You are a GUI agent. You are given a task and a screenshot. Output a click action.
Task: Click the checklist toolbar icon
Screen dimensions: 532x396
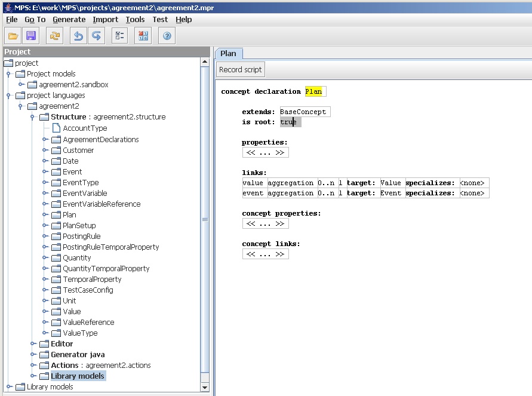[119, 36]
